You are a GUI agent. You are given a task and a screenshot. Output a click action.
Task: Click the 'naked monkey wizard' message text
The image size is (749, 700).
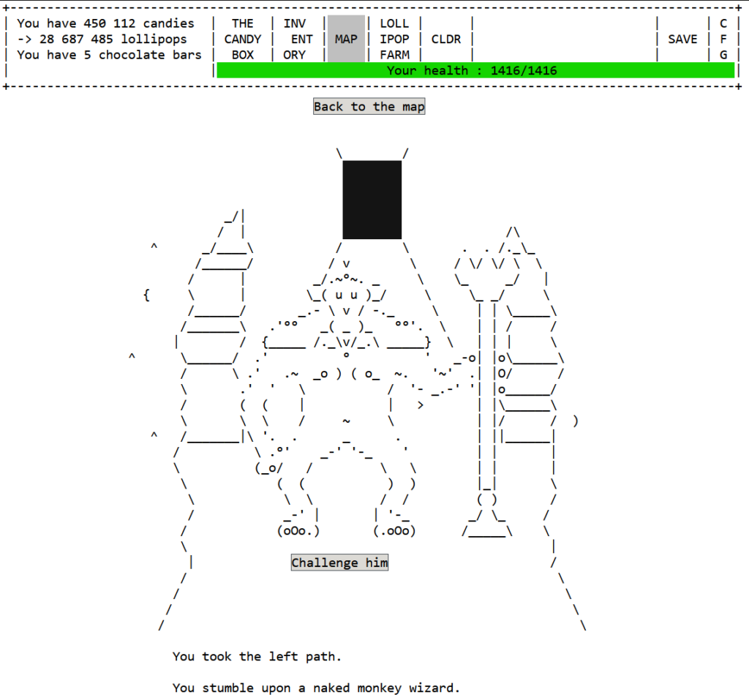[316, 688]
